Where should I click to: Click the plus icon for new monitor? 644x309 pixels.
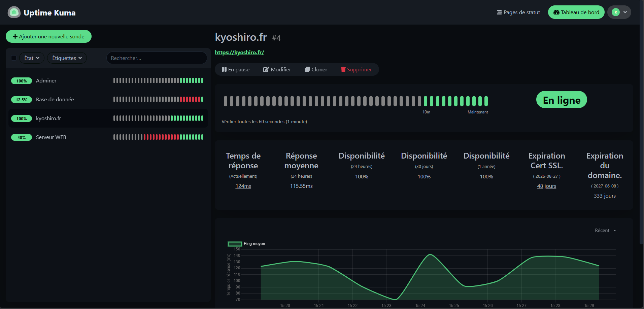pos(15,36)
